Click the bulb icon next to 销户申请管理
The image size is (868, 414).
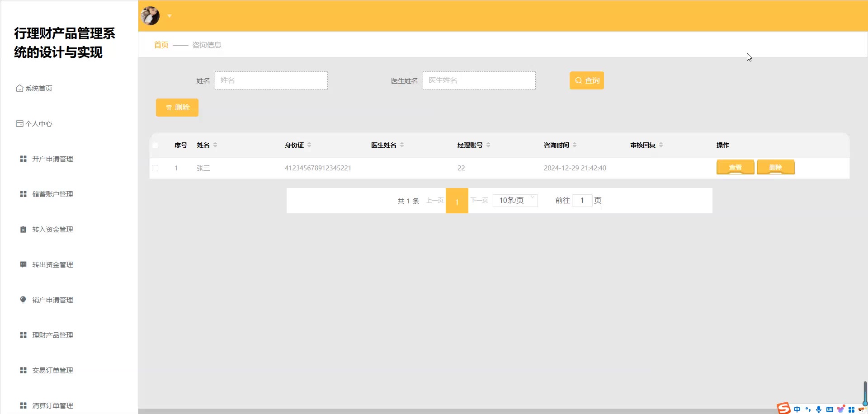23,300
